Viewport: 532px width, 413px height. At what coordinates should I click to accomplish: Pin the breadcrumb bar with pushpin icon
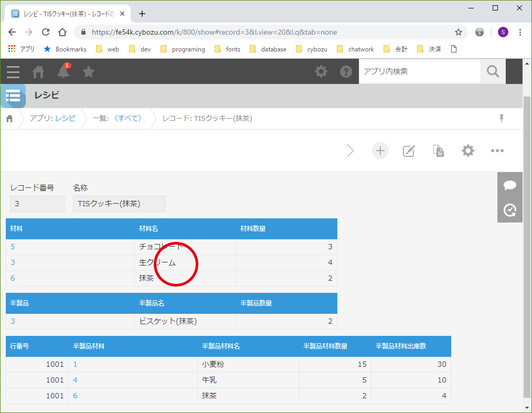(x=502, y=118)
